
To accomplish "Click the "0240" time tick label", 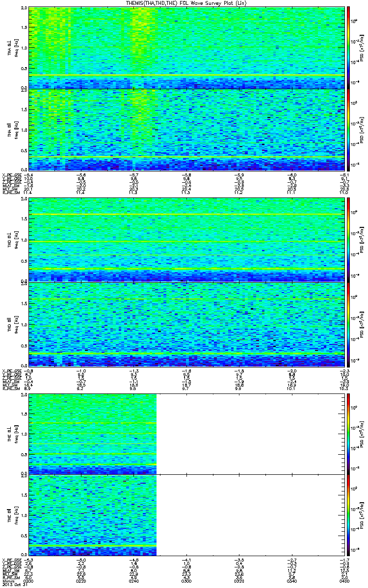I will pos(133,580).
